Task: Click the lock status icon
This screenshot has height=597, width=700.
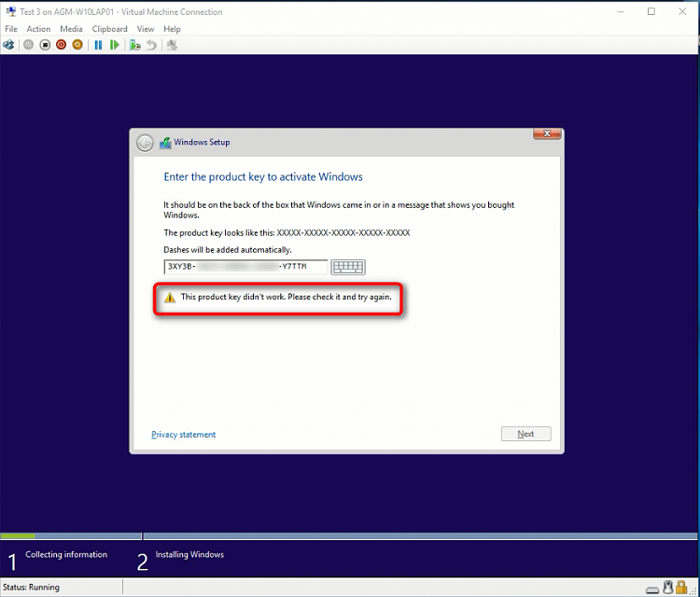Action: 680,587
